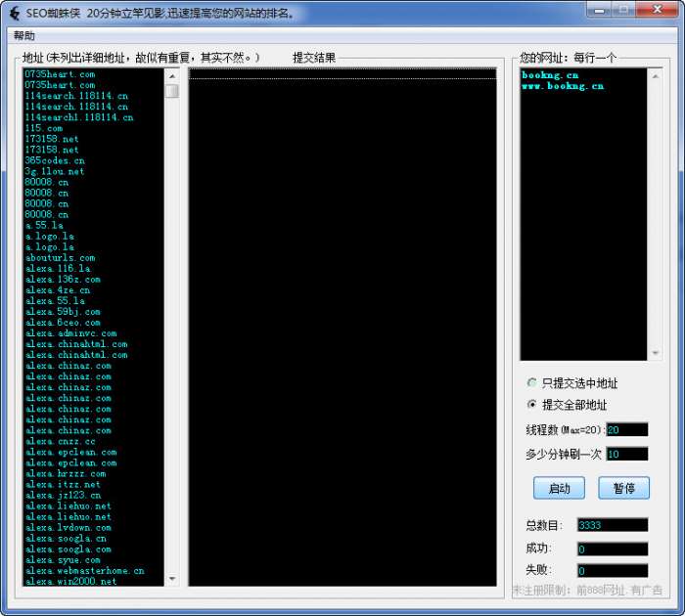Click the scroll-up arrow in 您的网址 box
The image size is (685, 616).
pos(655,76)
